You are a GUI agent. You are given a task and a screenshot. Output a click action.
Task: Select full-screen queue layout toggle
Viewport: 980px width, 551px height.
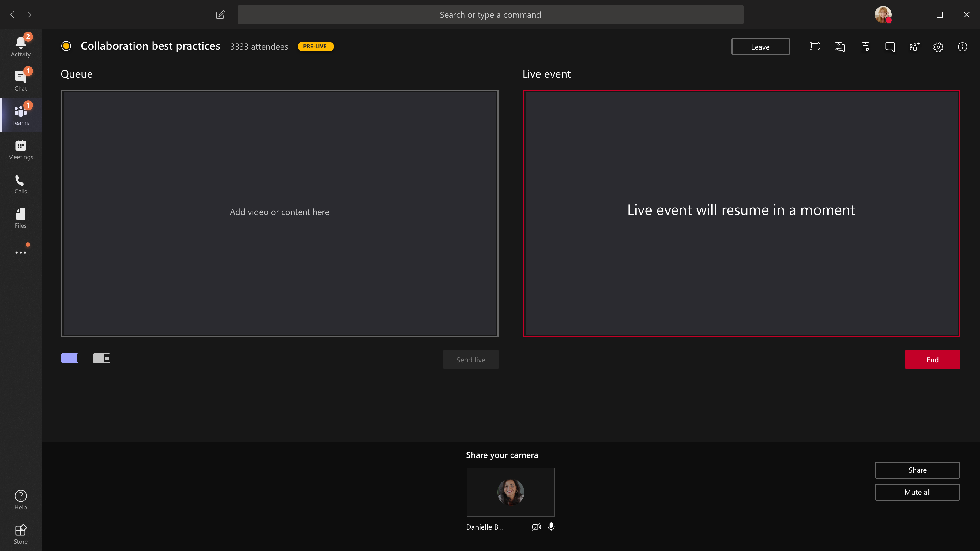[70, 358]
